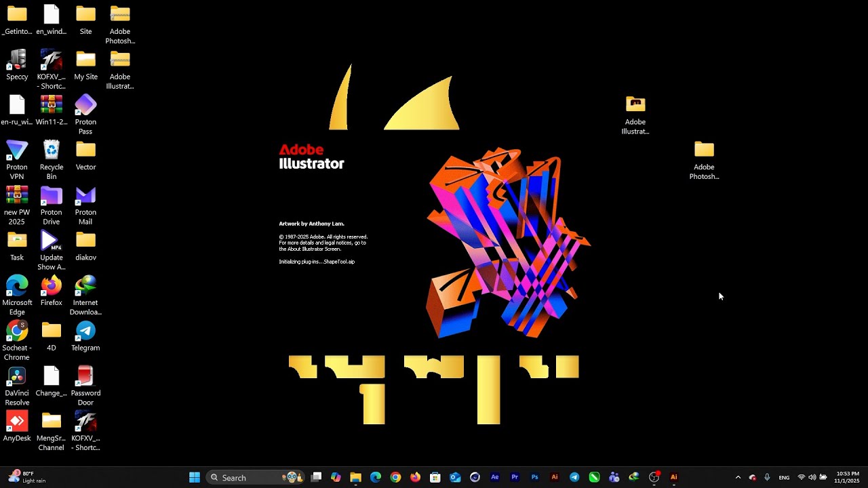Select the AnyDesk desktop shortcut
Viewport: 868px width, 488px height.
pyautogui.click(x=17, y=427)
